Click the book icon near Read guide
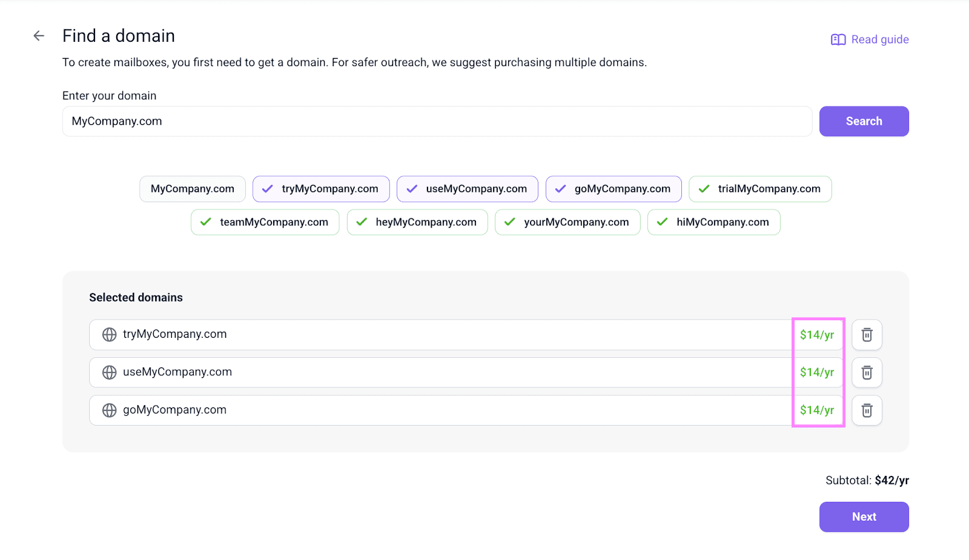This screenshot has height=560, width=969. [x=838, y=40]
